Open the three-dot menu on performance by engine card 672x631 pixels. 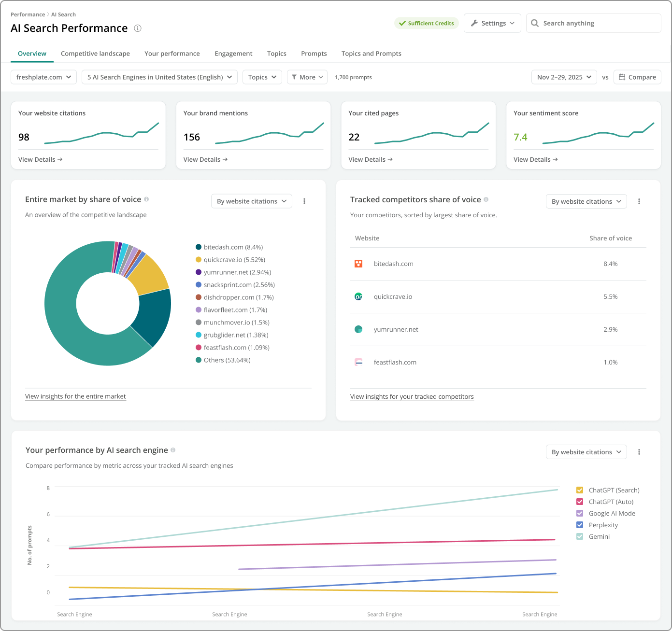coord(639,452)
